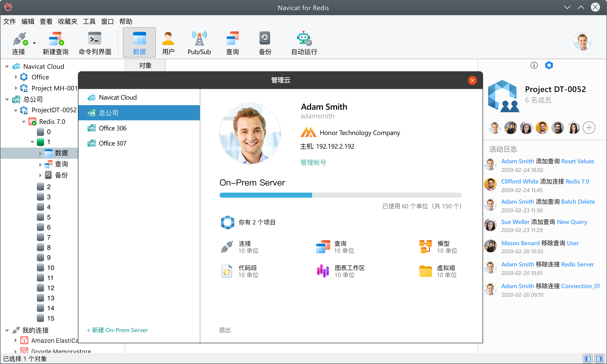This screenshot has height=364, width=607.
Task: Click the 模型 model icon in the dialog
Action: coord(426,247)
